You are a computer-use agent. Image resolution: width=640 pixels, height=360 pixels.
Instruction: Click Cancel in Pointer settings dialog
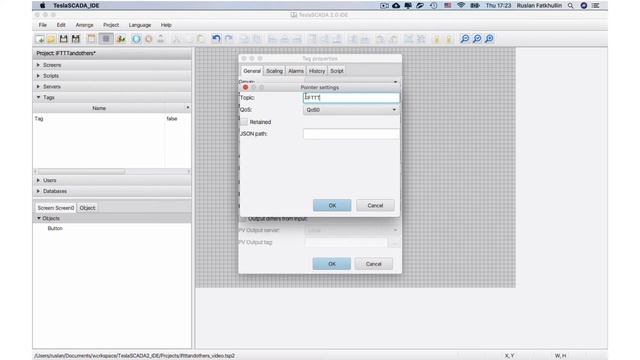tap(375, 205)
